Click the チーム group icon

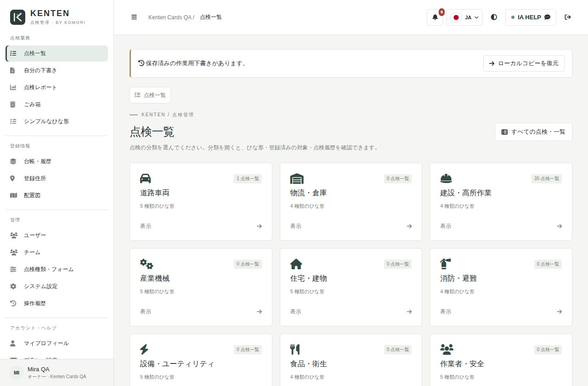[13, 252]
